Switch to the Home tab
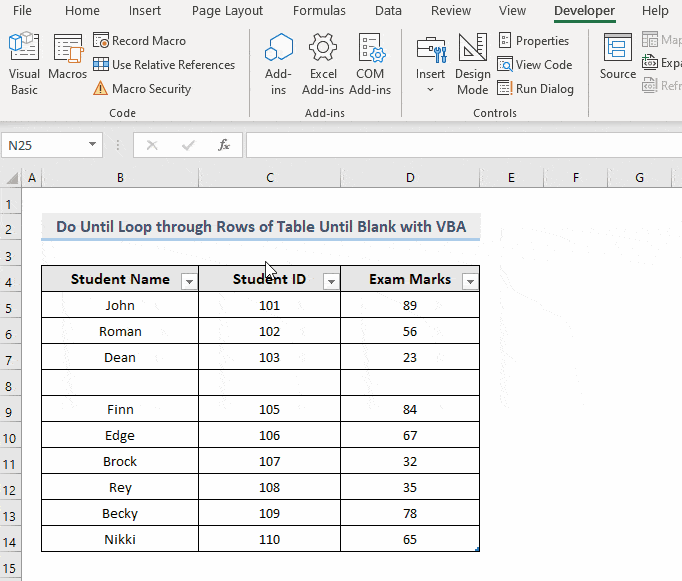This screenshot has height=581, width=682. click(x=82, y=10)
